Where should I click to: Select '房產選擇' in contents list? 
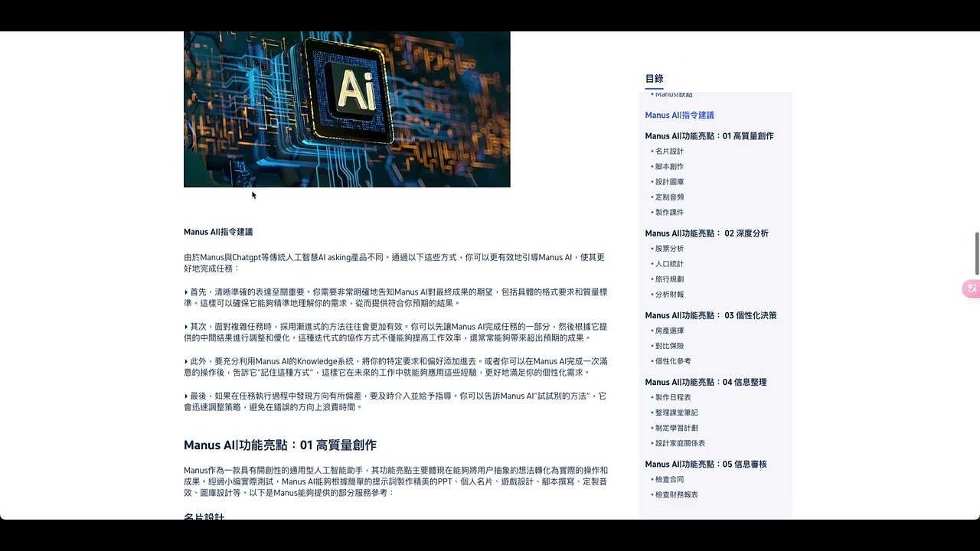(669, 331)
